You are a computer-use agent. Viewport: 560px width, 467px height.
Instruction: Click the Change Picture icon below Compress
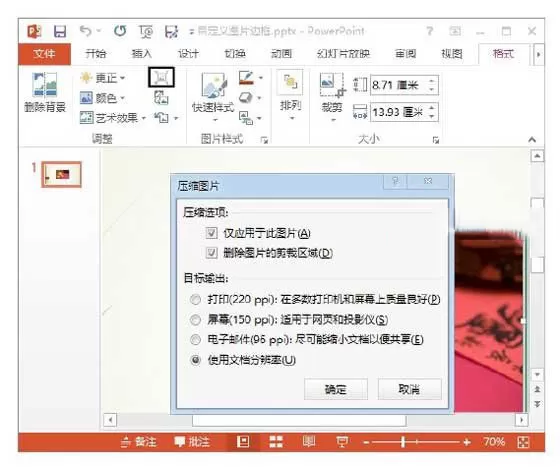click(x=161, y=97)
